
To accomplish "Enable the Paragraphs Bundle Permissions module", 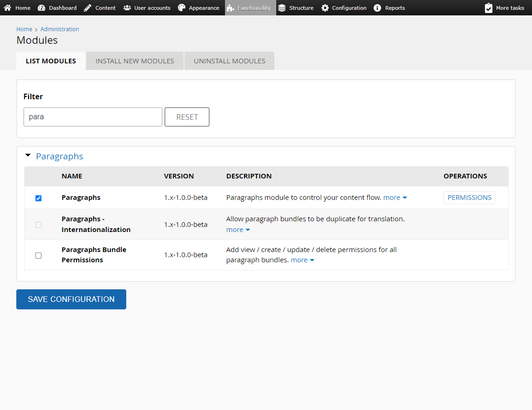I will (x=38, y=255).
